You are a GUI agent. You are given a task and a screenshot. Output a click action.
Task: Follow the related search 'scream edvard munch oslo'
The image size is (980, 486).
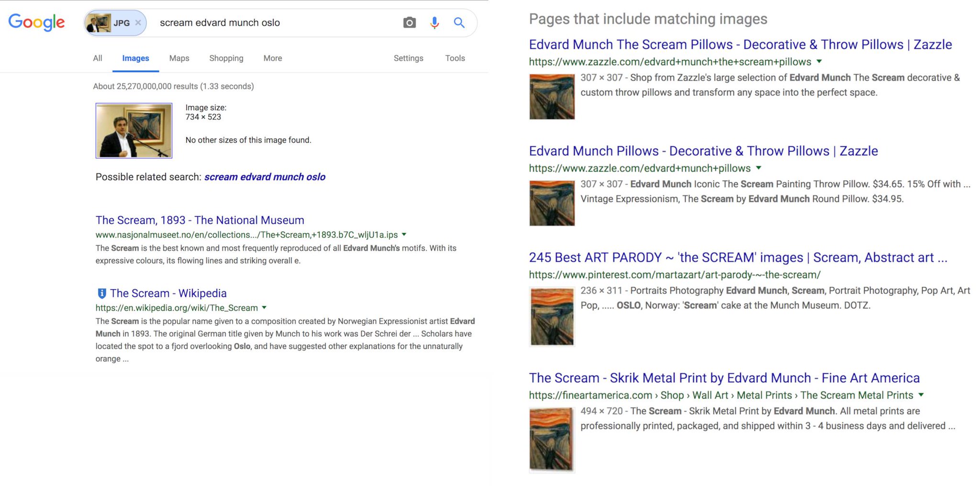[265, 177]
